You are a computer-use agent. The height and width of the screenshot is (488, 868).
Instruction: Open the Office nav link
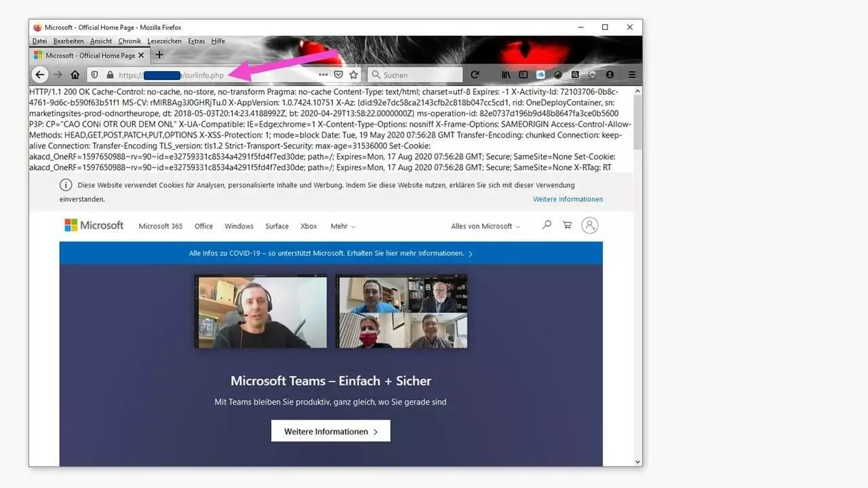click(x=203, y=226)
